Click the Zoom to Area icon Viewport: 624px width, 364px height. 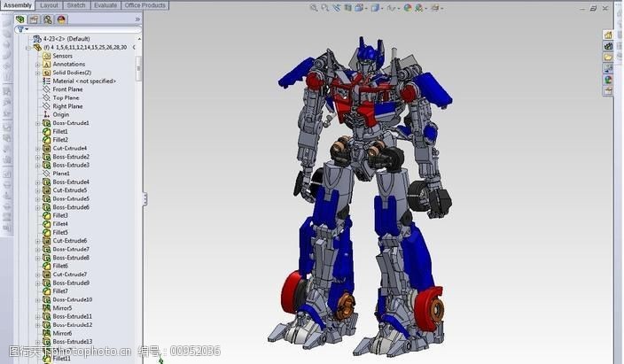(x=324, y=8)
